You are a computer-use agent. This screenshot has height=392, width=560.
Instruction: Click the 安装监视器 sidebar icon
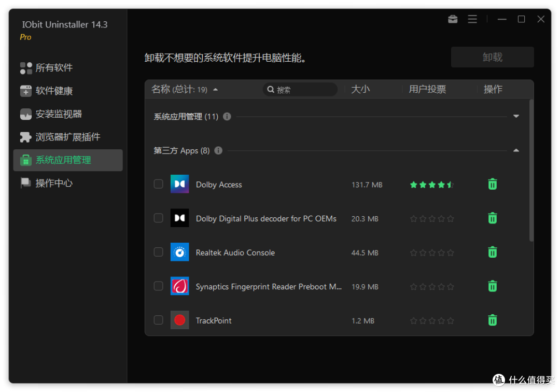pyautogui.click(x=26, y=114)
